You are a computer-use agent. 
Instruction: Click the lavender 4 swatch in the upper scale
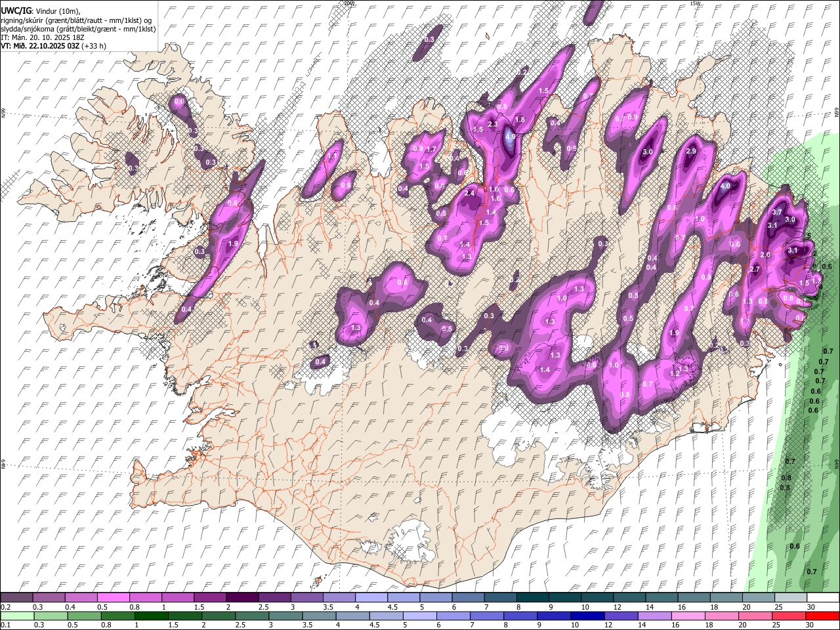tap(371, 597)
